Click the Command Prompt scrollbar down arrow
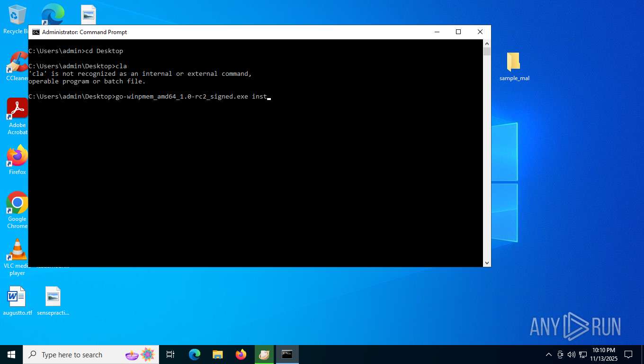 tap(487, 263)
